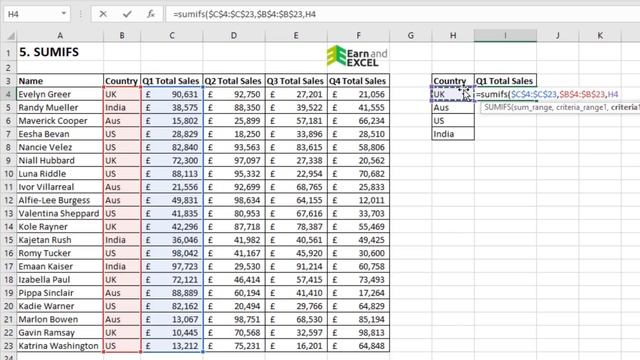
Task: Click the '5. SUMIFS' title cell
Action: click(x=60, y=52)
